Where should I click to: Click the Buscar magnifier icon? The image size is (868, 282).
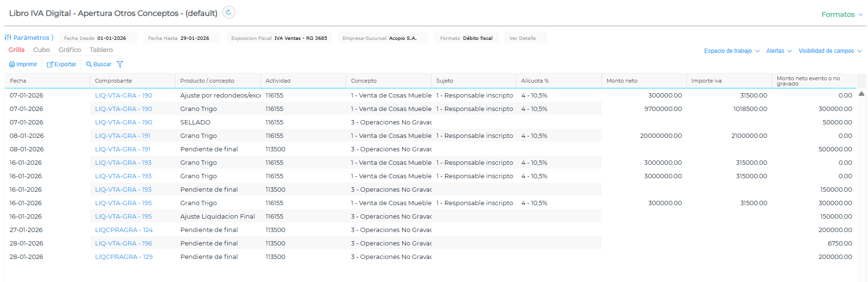click(89, 64)
